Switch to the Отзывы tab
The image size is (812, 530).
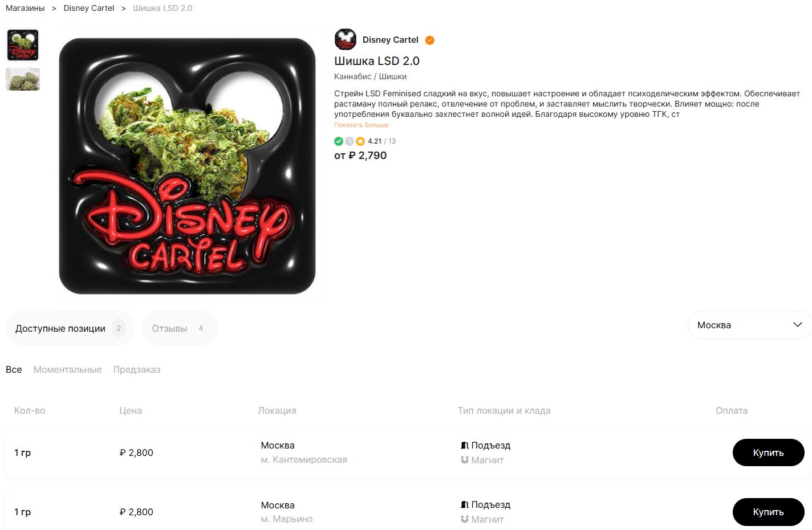coord(180,328)
